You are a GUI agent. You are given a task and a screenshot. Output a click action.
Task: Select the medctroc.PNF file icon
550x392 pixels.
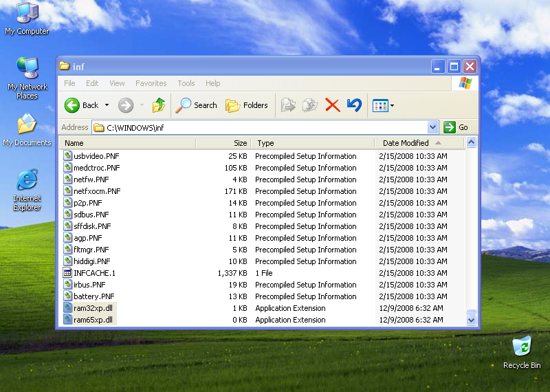[67, 167]
